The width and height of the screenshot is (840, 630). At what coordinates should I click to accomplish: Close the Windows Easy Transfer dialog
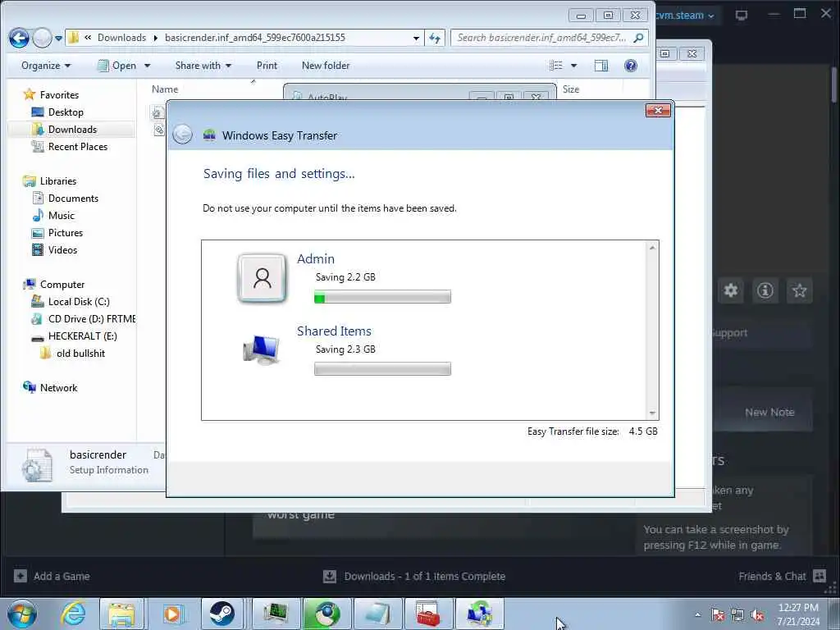(x=658, y=111)
